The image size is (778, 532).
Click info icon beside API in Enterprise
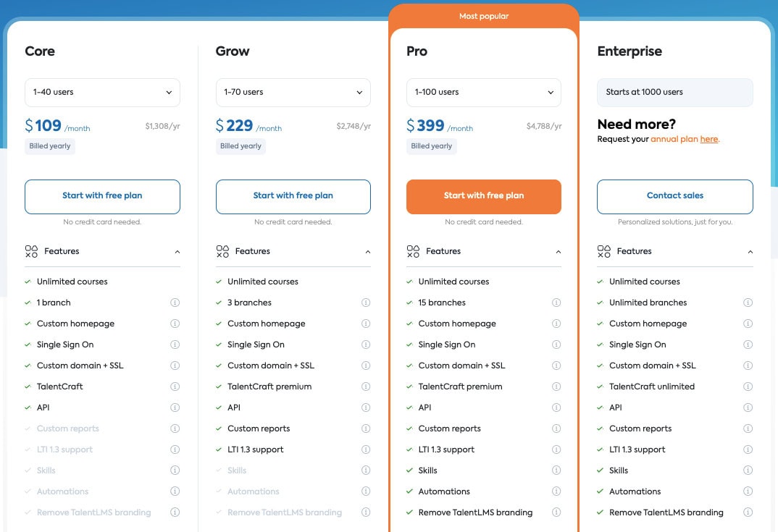[748, 408]
